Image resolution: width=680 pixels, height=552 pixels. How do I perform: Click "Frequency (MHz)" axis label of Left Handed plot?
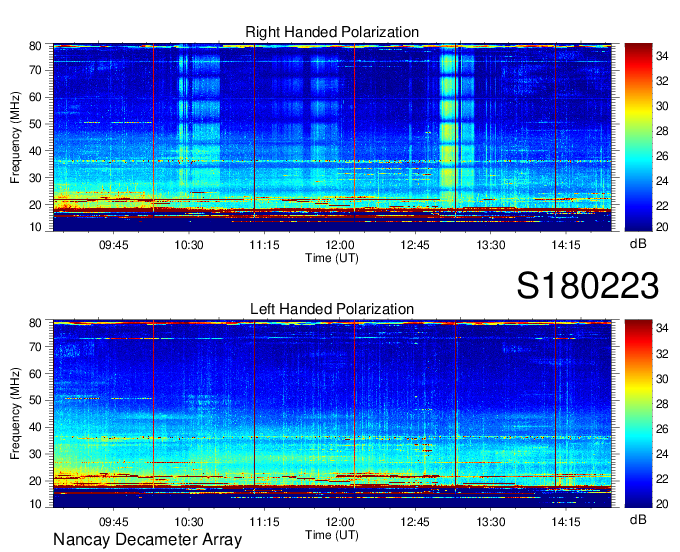pos(15,414)
